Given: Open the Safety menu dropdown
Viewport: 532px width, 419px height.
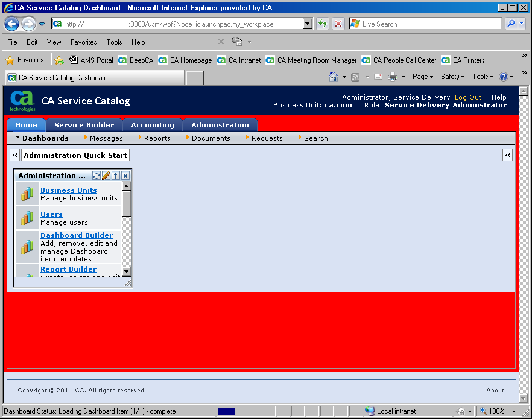Looking at the screenshot, I should [452, 77].
